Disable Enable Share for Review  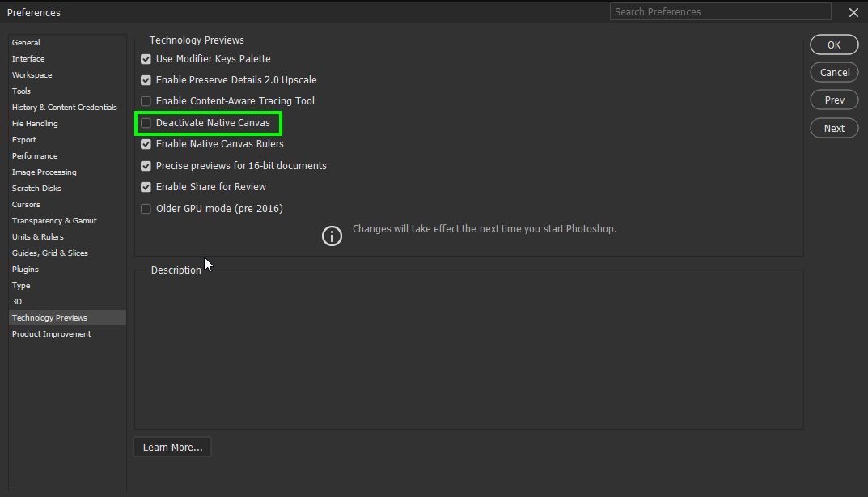[146, 186]
